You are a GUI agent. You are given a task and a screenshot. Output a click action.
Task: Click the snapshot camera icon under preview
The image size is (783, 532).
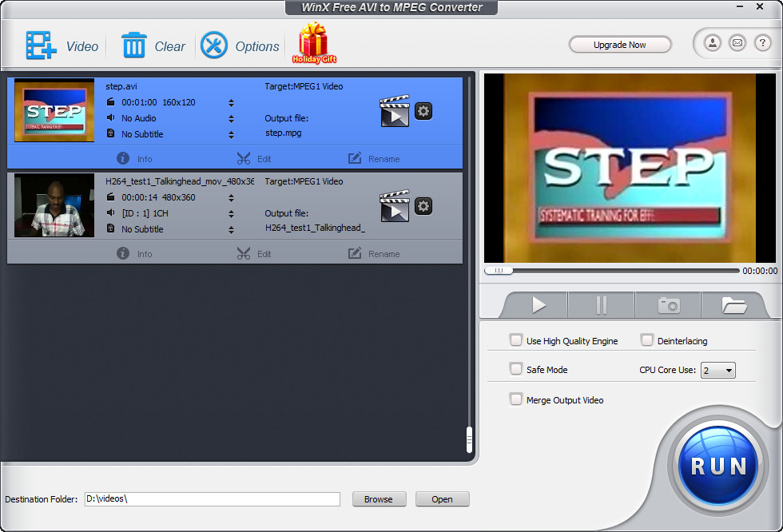click(x=668, y=304)
